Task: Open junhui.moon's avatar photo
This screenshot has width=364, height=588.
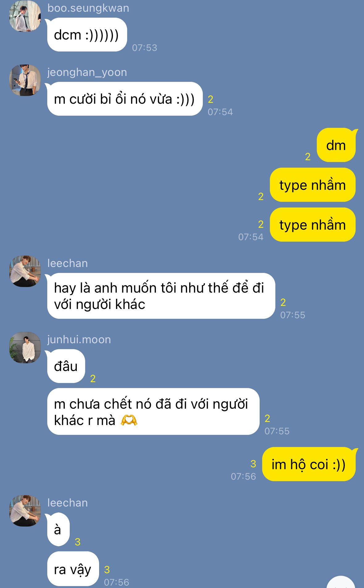Action: [x=25, y=348]
